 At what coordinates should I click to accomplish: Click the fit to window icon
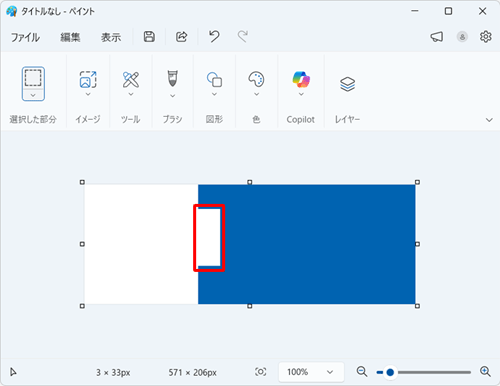(260, 372)
